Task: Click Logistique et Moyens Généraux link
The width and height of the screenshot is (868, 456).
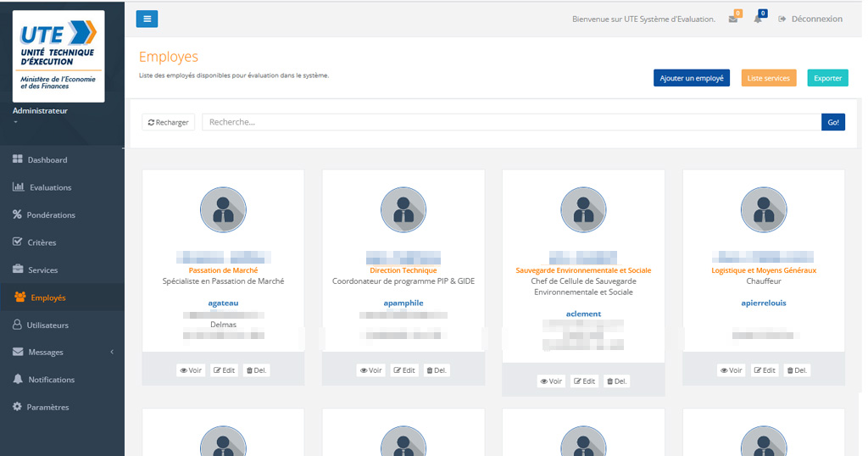Action: point(764,270)
